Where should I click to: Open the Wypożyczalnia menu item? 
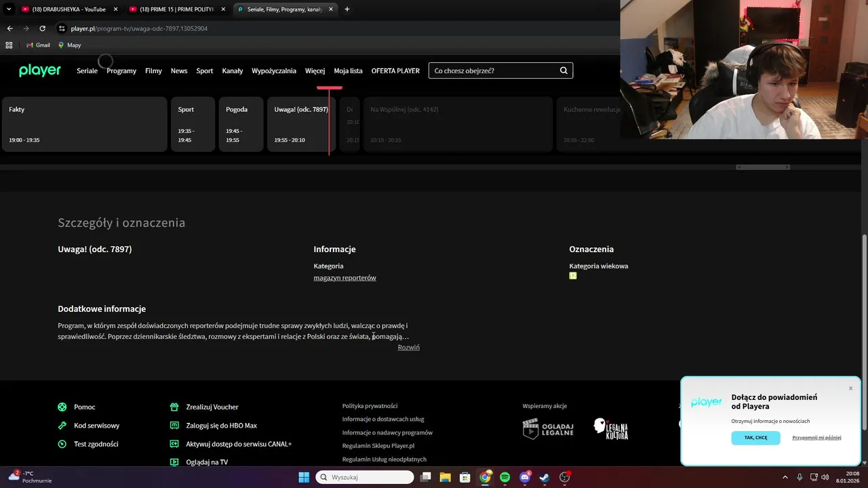pyautogui.click(x=274, y=70)
